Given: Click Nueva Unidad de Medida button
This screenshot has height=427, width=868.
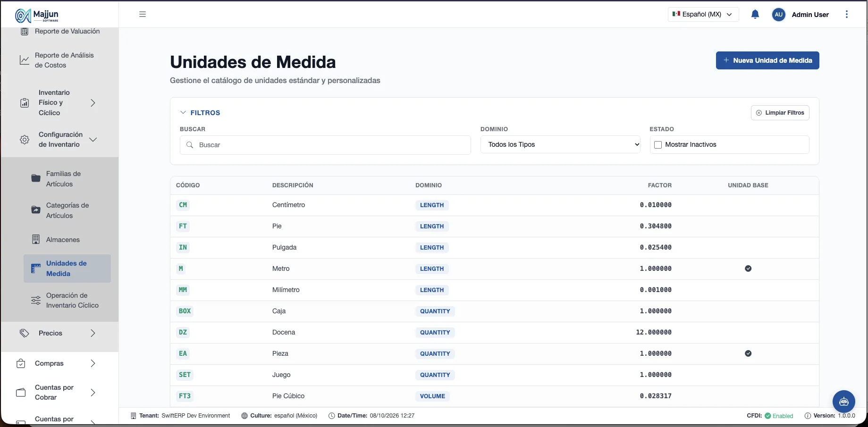Looking at the screenshot, I should pos(767,60).
